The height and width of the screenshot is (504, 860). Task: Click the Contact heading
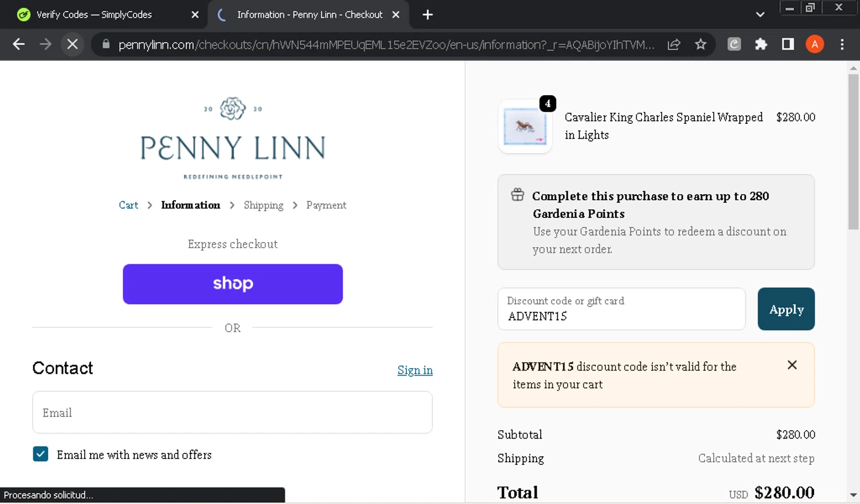[62, 368]
